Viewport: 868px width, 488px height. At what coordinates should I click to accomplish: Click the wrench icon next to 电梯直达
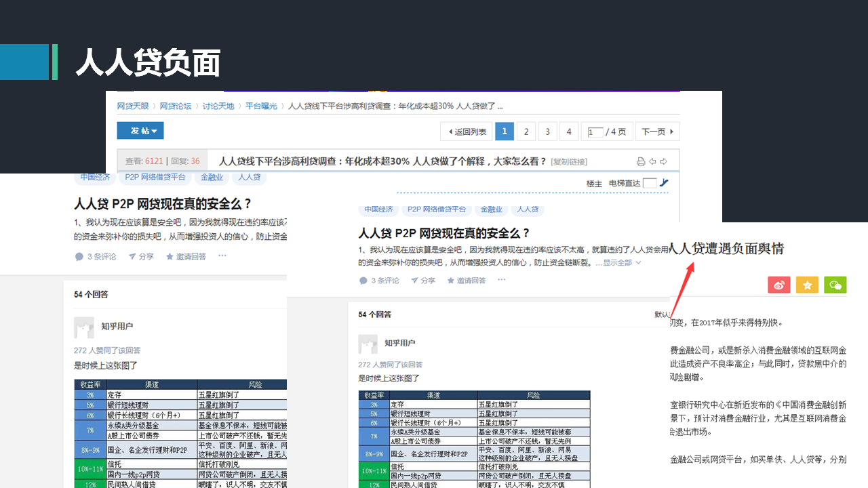point(664,182)
